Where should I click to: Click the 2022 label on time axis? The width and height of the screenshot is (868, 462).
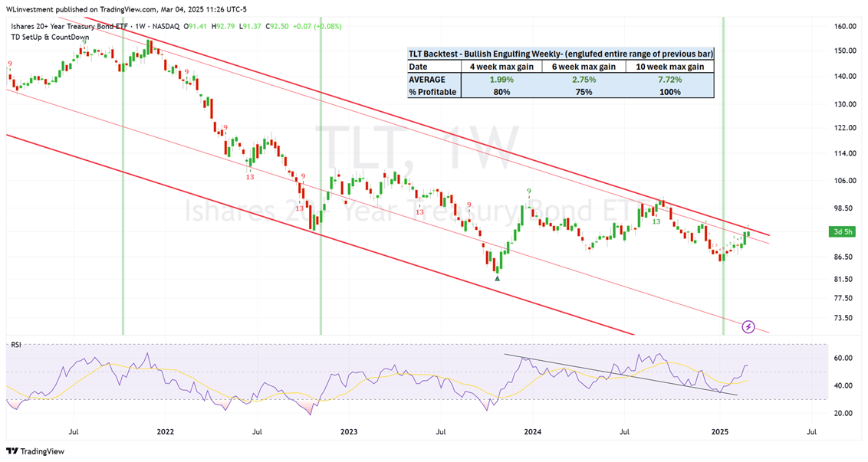(165, 431)
